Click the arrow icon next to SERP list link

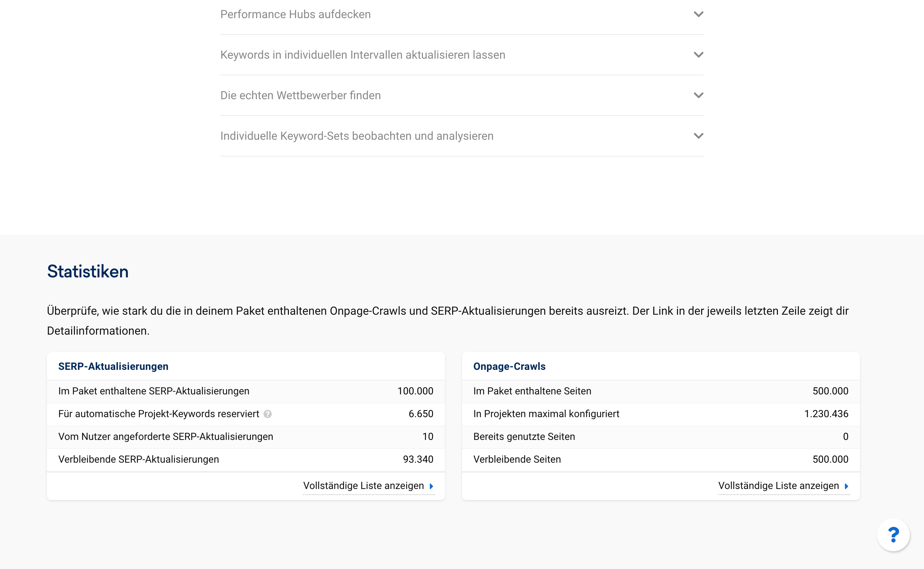click(432, 486)
